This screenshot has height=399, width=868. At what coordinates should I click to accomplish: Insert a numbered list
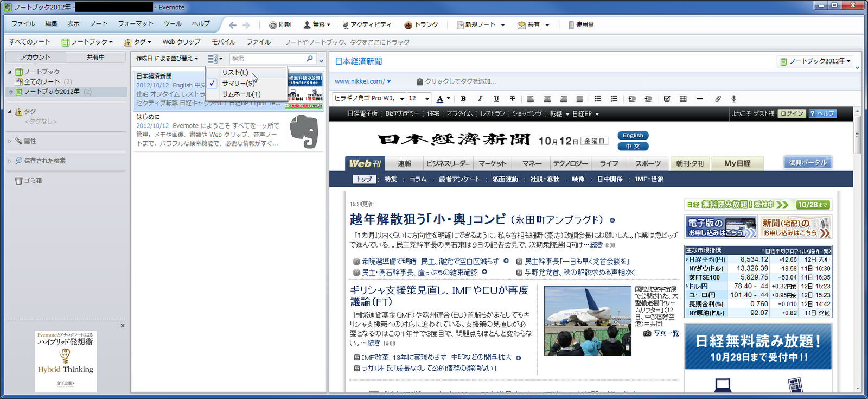614,99
